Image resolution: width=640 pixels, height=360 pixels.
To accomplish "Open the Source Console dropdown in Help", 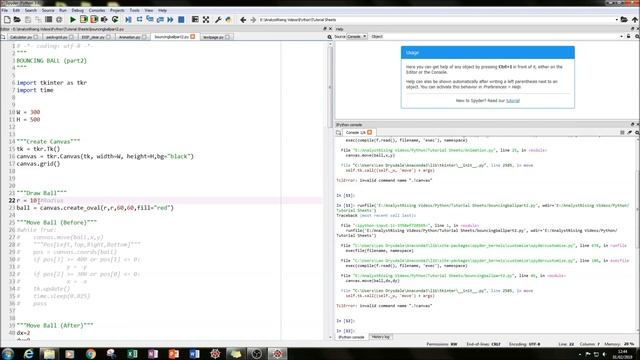I will tap(356, 36).
